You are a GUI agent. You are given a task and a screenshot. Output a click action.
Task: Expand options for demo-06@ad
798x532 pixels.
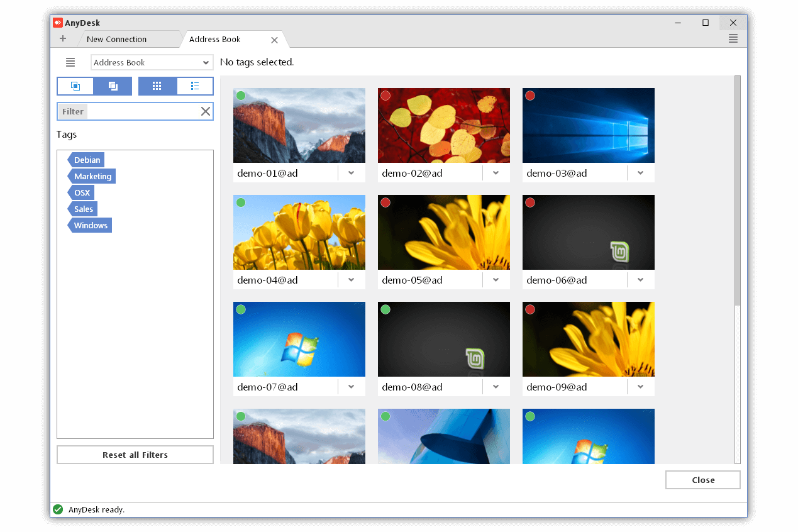pyautogui.click(x=641, y=280)
